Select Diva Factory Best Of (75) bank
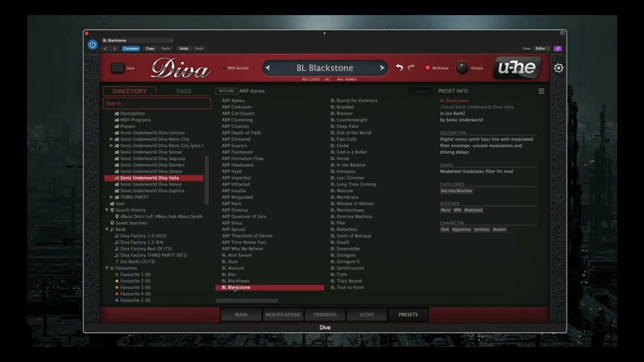644x362 pixels. pyautogui.click(x=146, y=248)
